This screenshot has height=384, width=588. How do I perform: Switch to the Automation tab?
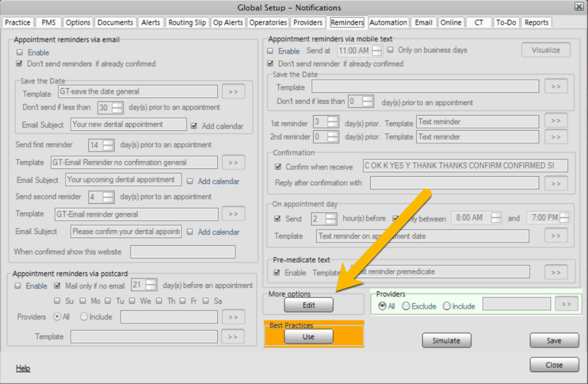388,22
